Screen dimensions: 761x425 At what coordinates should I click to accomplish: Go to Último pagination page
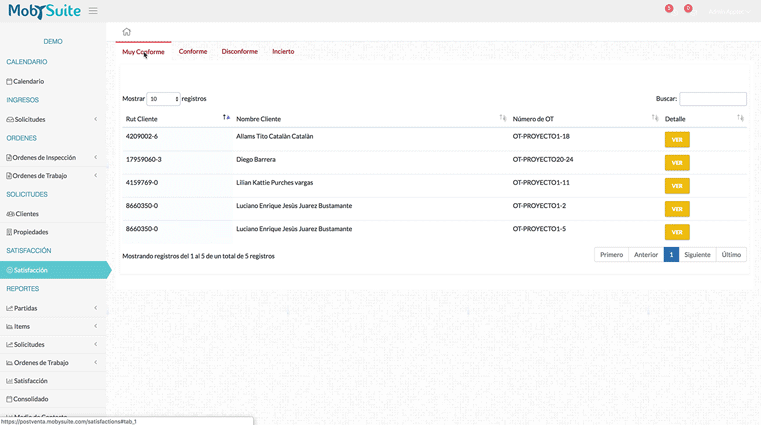[731, 255]
